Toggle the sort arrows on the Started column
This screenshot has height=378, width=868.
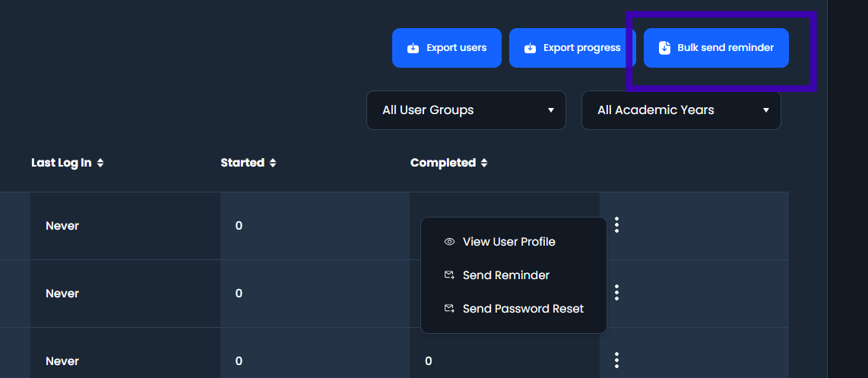pos(273,163)
